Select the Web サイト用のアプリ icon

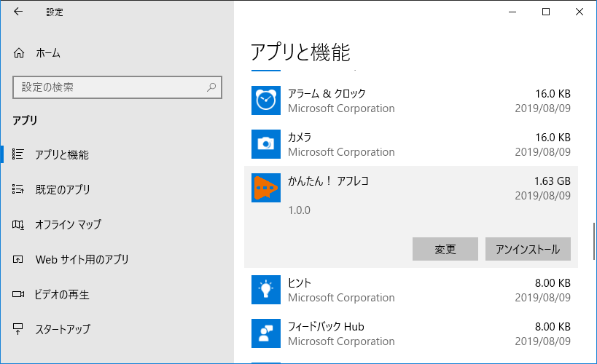[x=18, y=259]
